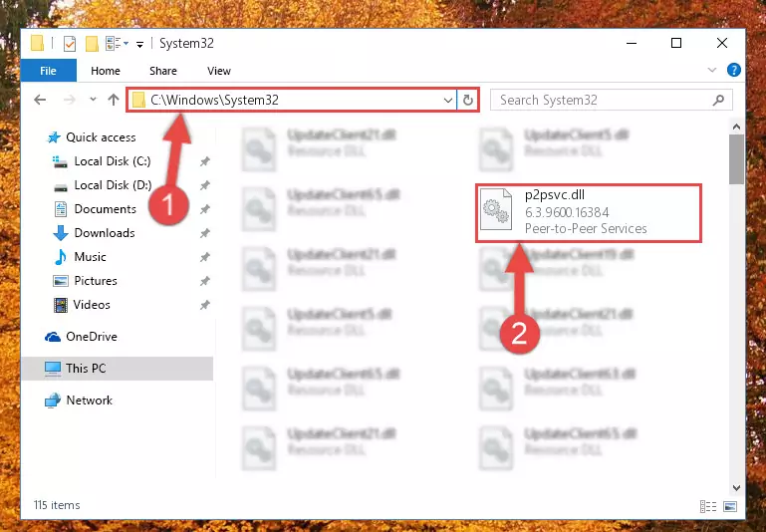Viewport: 766px width, 532px height.
Task: Select Quick access in the navigation pane
Action: 102,137
